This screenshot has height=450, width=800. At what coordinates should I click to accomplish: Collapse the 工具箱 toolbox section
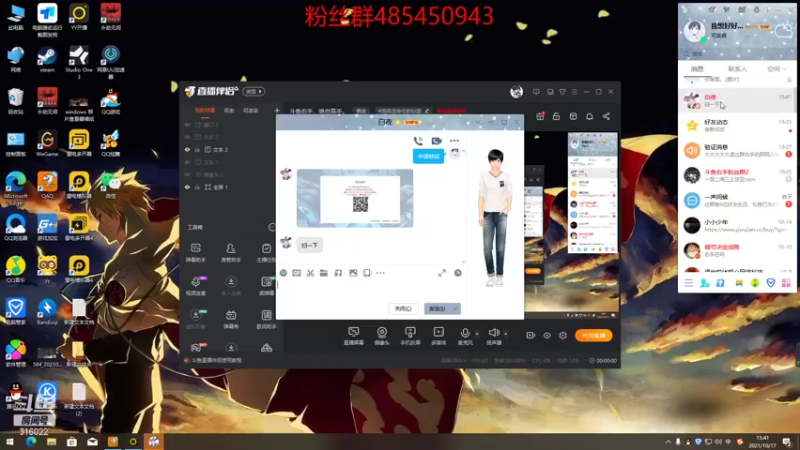pyautogui.click(x=272, y=227)
